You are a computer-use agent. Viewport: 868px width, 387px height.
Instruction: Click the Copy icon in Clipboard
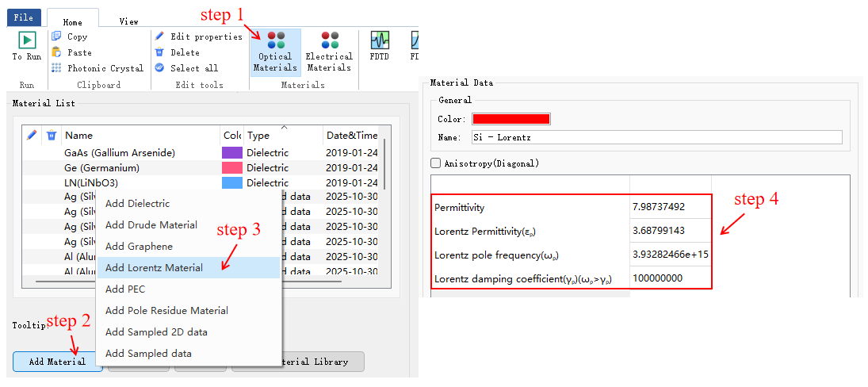pos(56,36)
